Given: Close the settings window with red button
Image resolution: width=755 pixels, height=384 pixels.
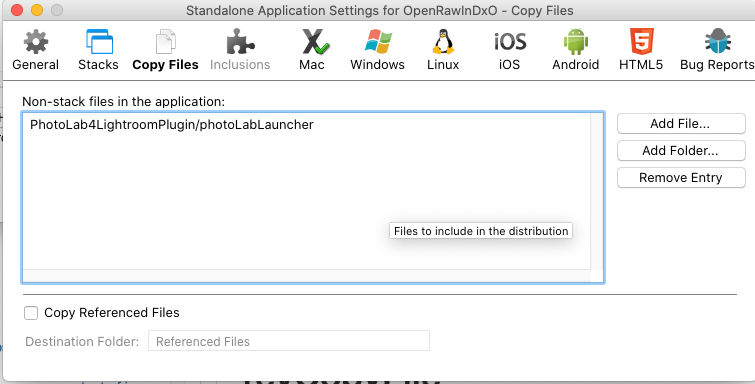Looking at the screenshot, I should point(17,10).
